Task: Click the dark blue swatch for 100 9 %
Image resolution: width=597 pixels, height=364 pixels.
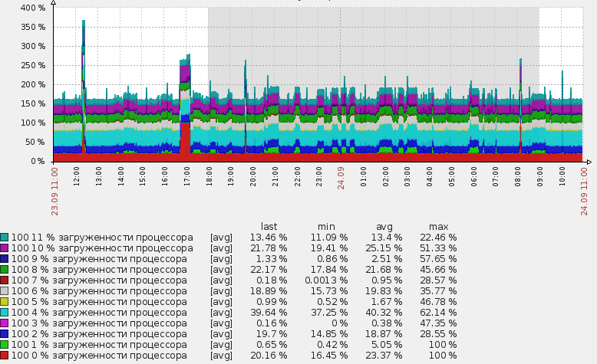Action: point(4,259)
